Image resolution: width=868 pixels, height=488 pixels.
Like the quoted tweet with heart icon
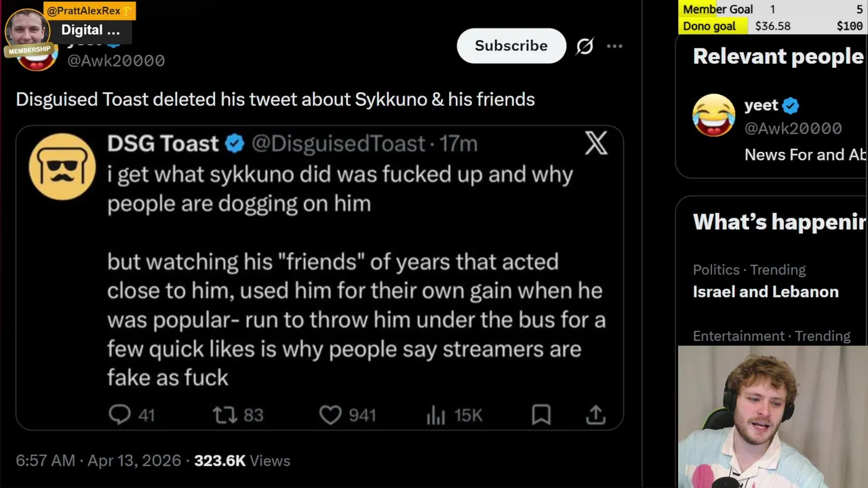330,414
